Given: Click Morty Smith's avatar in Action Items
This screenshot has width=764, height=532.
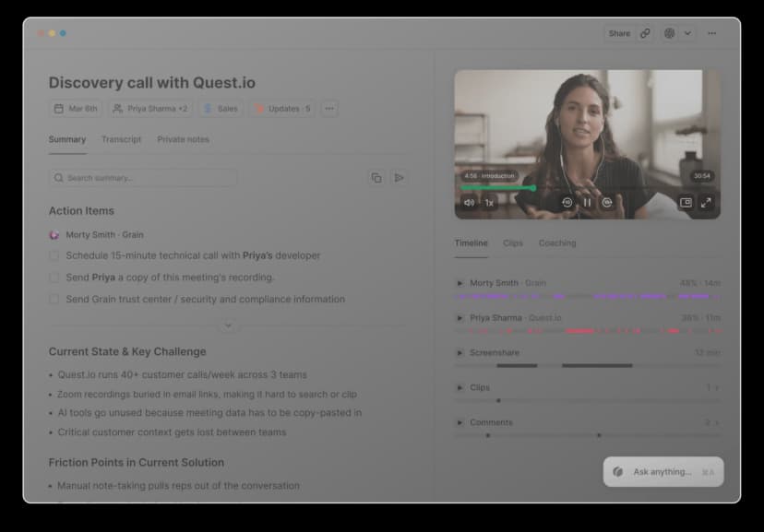Looking at the screenshot, I should click(54, 235).
